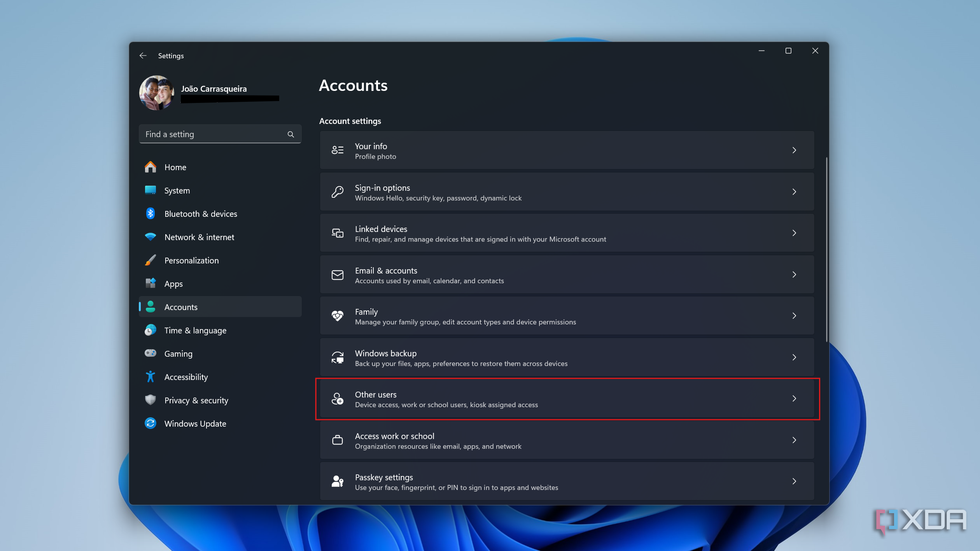Image resolution: width=980 pixels, height=551 pixels.
Task: Open Network & internet via its globe icon
Action: click(151, 237)
